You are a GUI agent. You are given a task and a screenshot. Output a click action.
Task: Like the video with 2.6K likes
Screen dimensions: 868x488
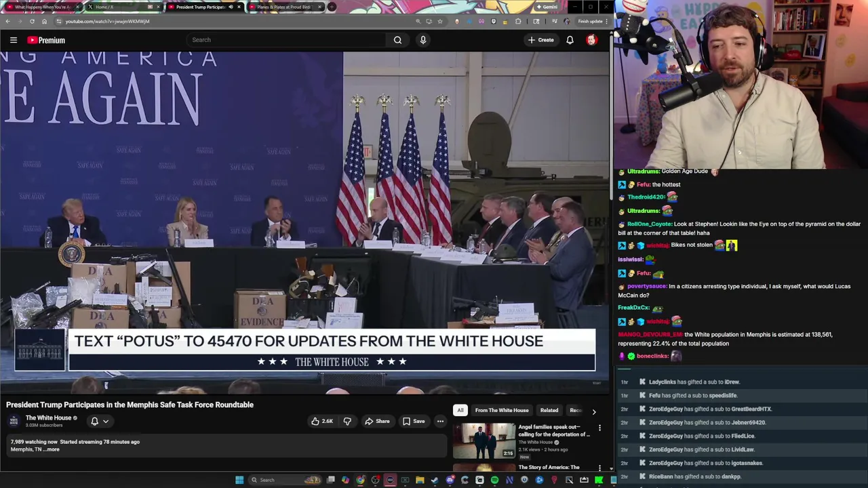coord(322,421)
